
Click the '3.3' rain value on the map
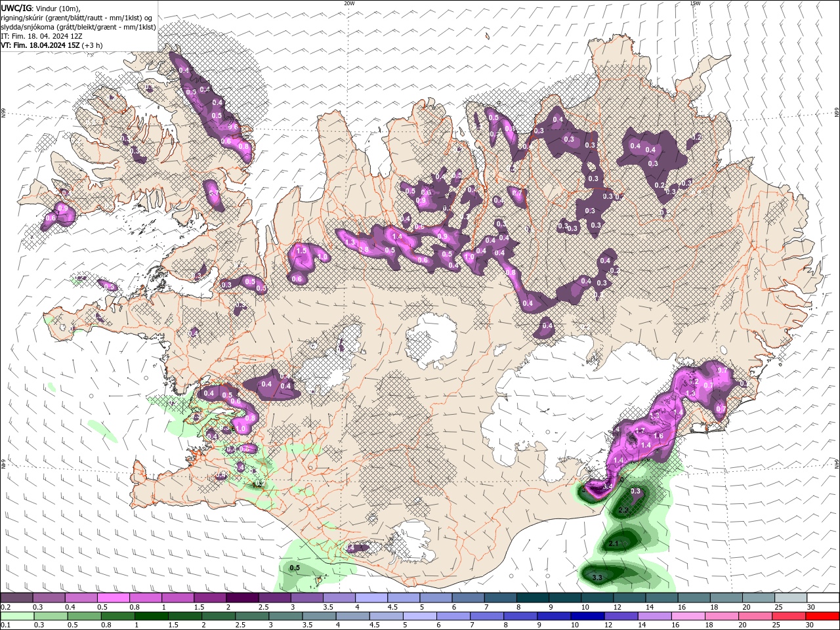[x=597, y=577]
